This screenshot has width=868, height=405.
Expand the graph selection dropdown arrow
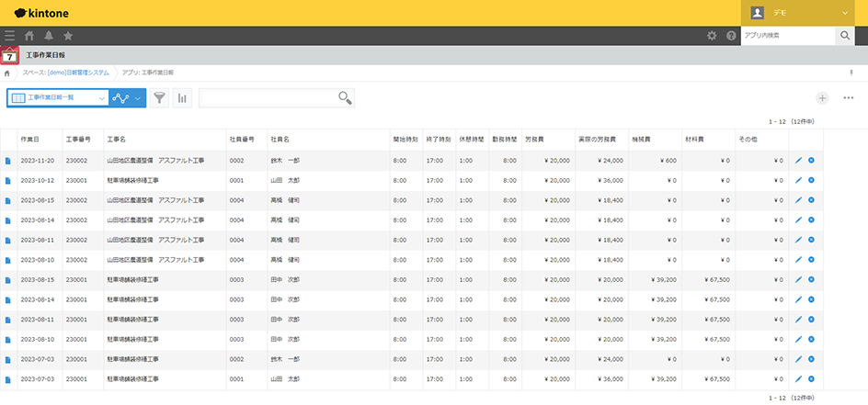(138, 98)
